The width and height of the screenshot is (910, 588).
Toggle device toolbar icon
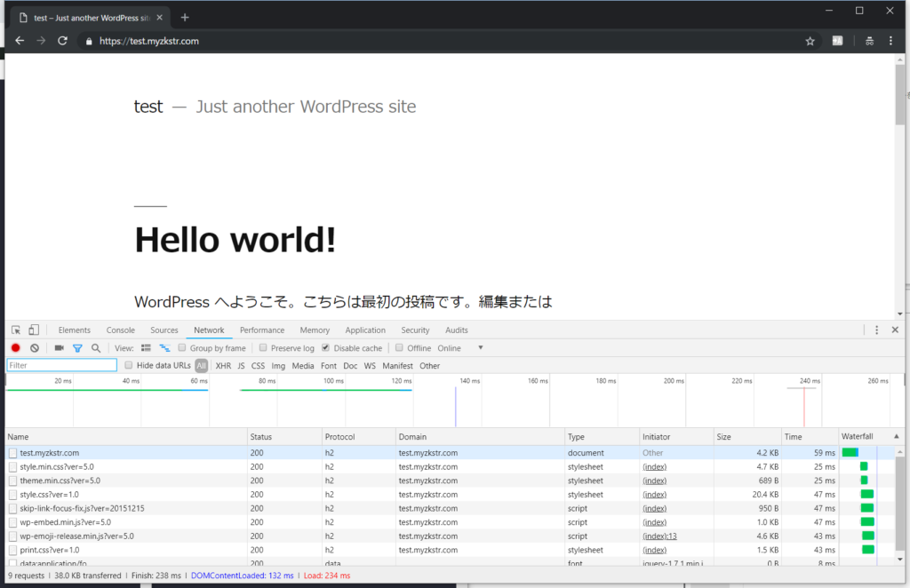click(x=34, y=330)
